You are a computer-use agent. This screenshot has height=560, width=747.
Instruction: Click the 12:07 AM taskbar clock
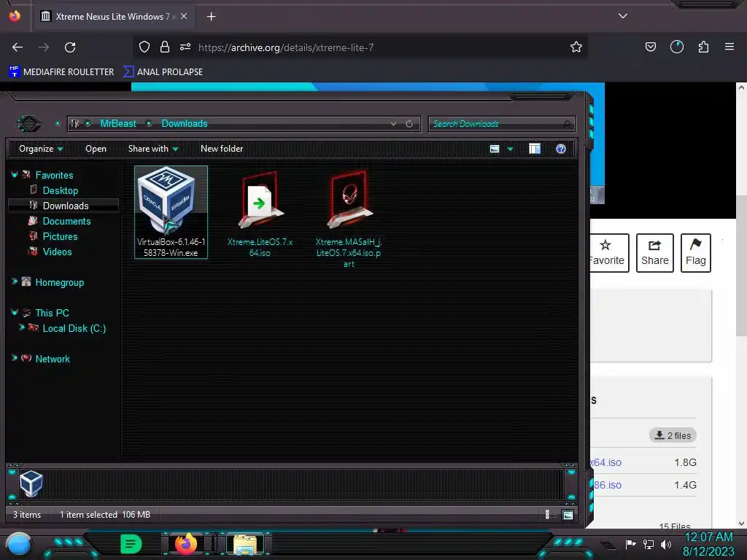pyautogui.click(x=708, y=537)
